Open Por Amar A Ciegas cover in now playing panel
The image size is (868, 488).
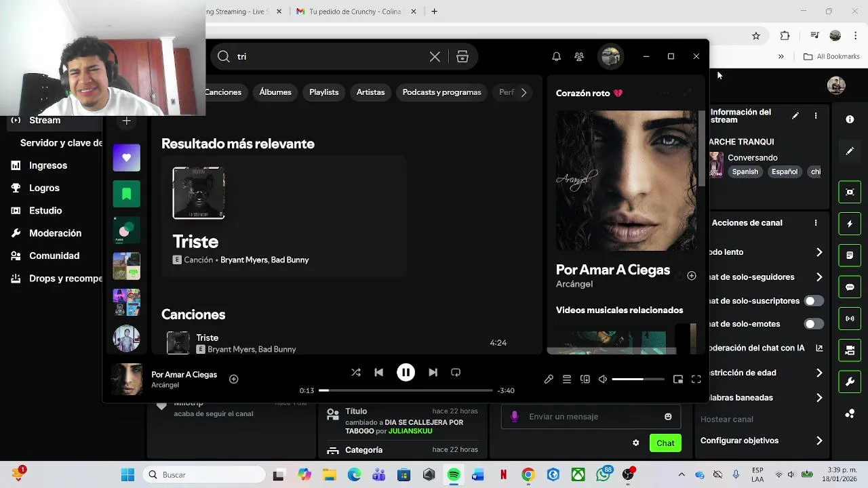point(626,181)
